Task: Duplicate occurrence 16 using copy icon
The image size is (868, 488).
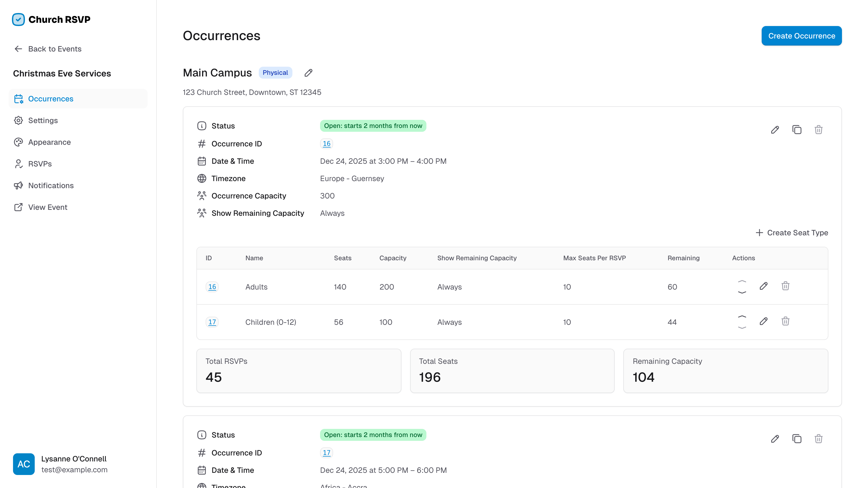Action: point(797,130)
